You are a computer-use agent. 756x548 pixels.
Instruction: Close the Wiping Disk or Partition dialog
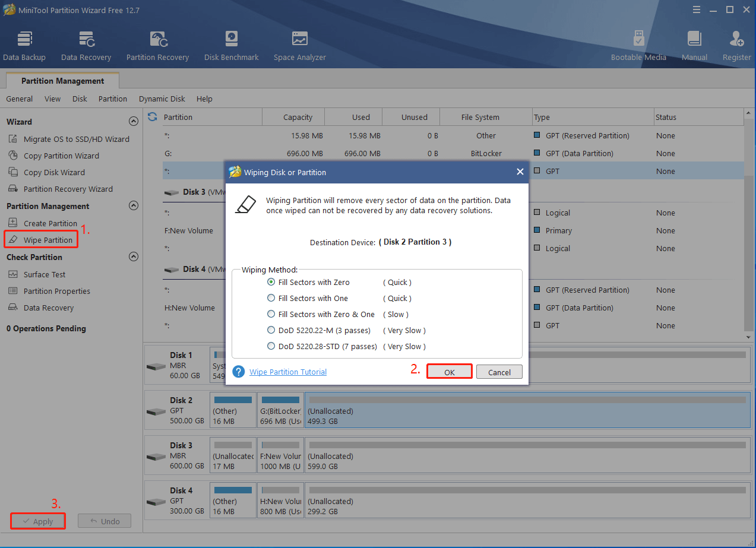pos(520,172)
